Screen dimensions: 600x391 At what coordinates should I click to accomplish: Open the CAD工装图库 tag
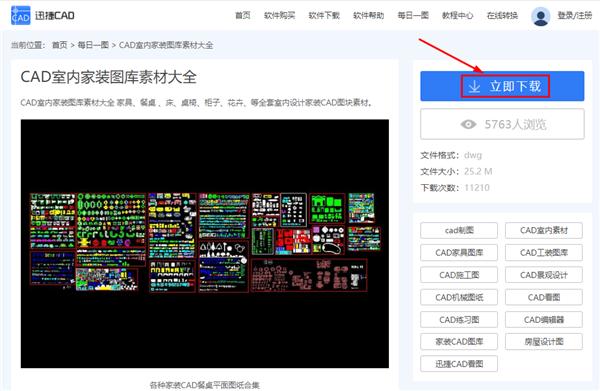tap(544, 253)
